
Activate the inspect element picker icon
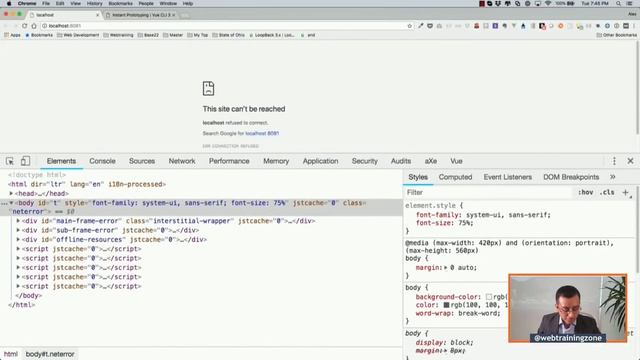(10, 161)
